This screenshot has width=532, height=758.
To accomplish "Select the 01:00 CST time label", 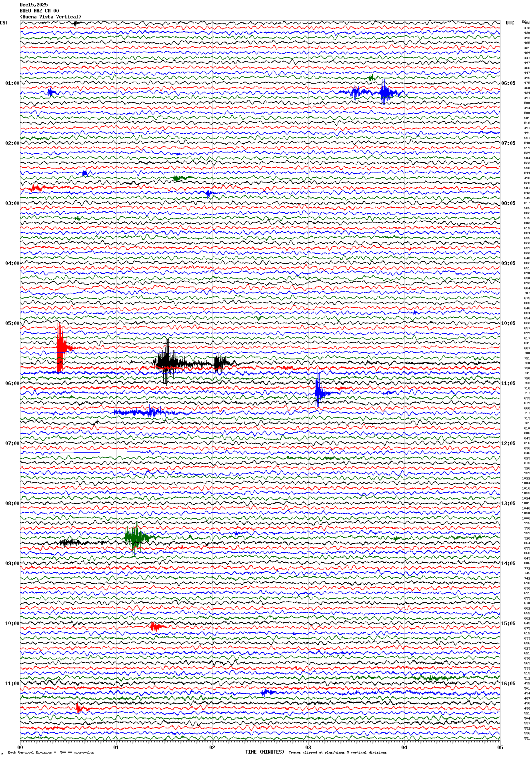I will coord(12,83).
